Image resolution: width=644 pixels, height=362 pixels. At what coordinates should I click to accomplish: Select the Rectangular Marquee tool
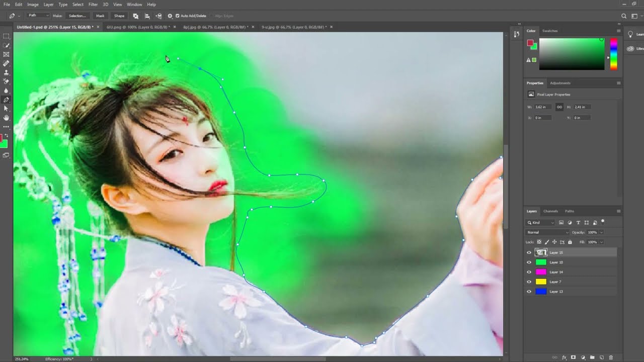point(6,36)
